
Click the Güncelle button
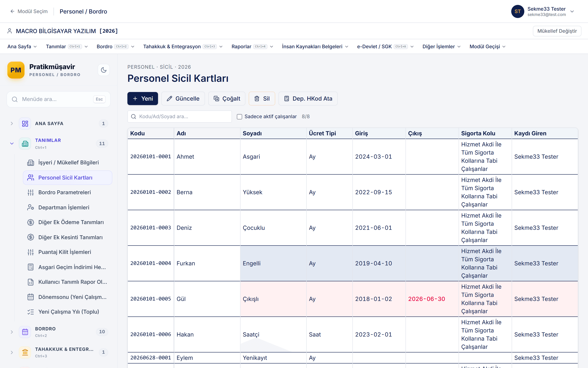[x=183, y=99]
